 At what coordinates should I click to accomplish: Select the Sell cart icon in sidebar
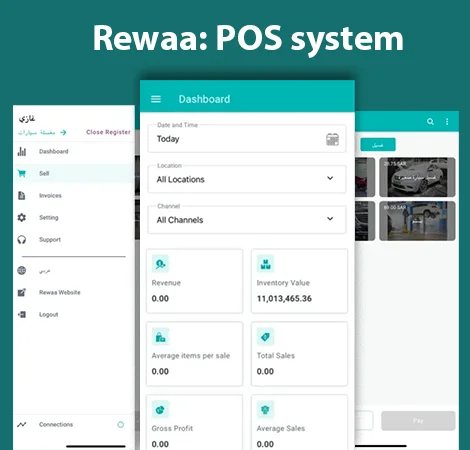pyautogui.click(x=22, y=173)
